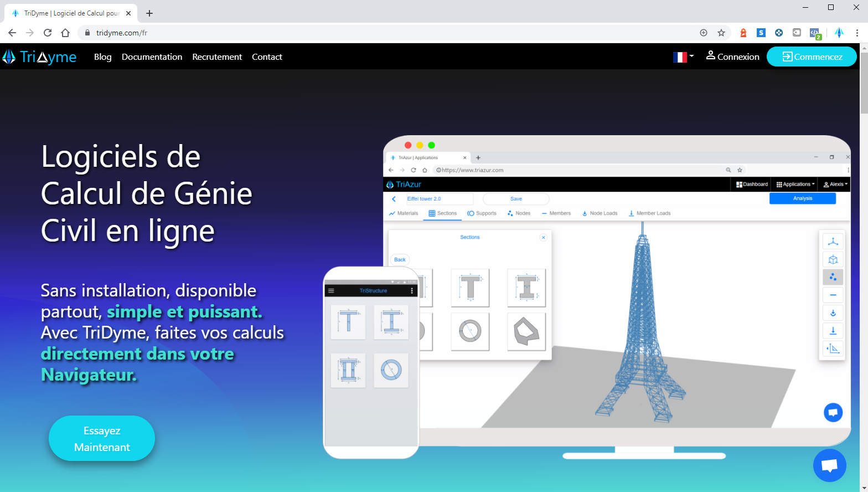Click the grey square extension icon
The width and height of the screenshot is (868, 492).
797,33
